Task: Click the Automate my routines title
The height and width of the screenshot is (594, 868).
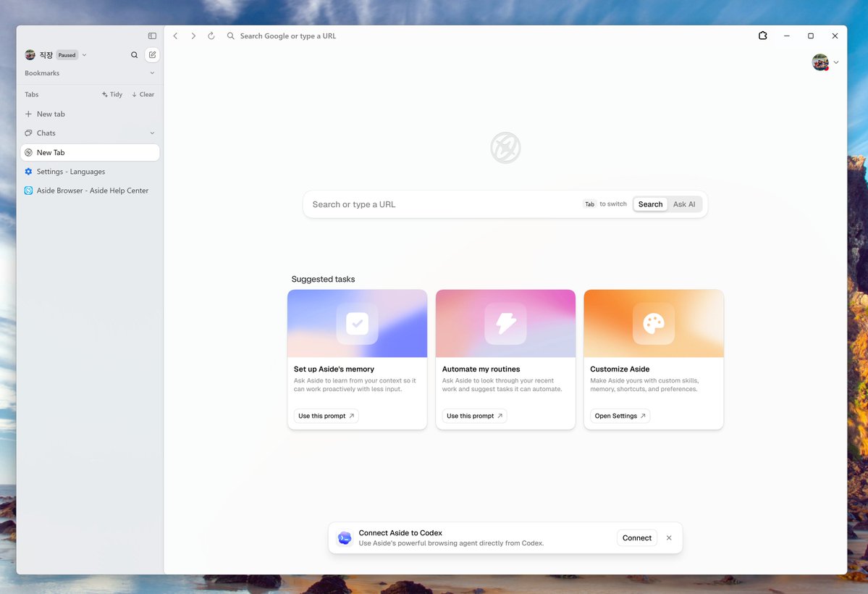Action: 481,369
